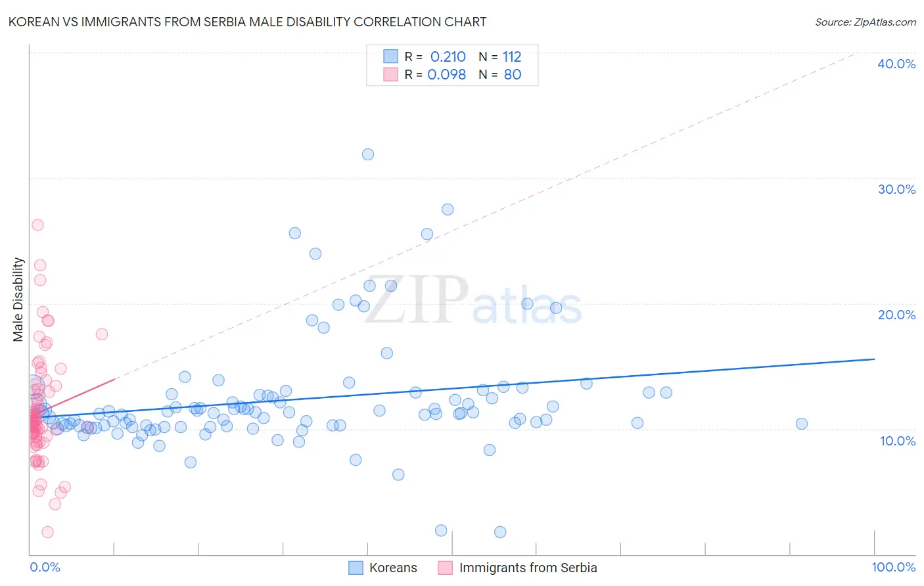
Task: Click the Male Disability axis label
Action: [x=18, y=300]
